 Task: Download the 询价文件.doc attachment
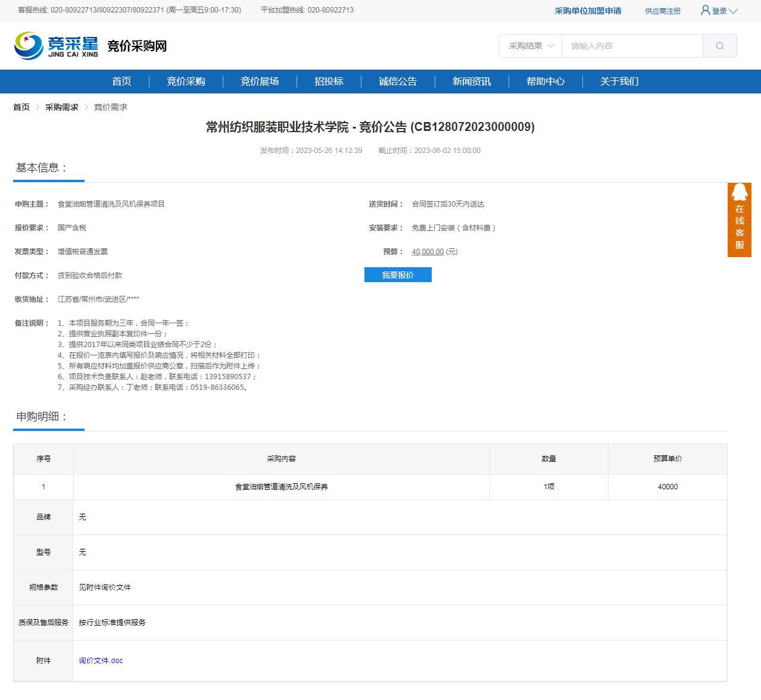point(101,661)
